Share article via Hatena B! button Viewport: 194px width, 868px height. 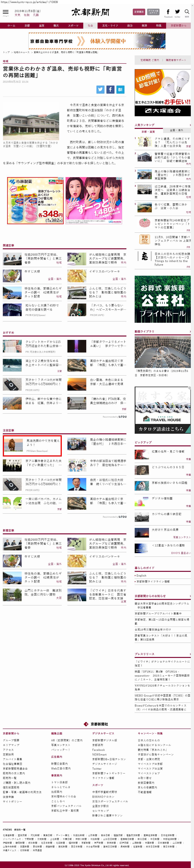pyautogui.click(x=120, y=89)
